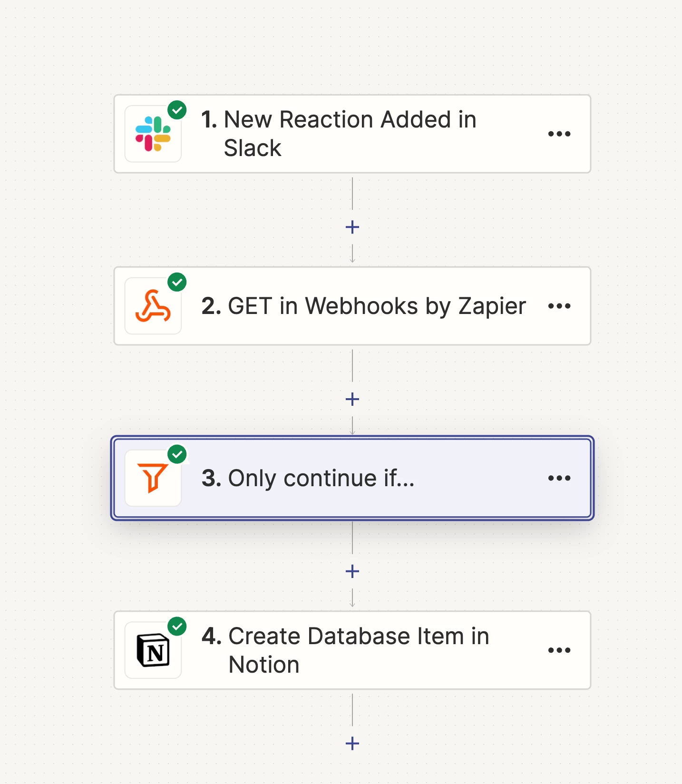Add a step between Slack and Webhooks

[352, 227]
